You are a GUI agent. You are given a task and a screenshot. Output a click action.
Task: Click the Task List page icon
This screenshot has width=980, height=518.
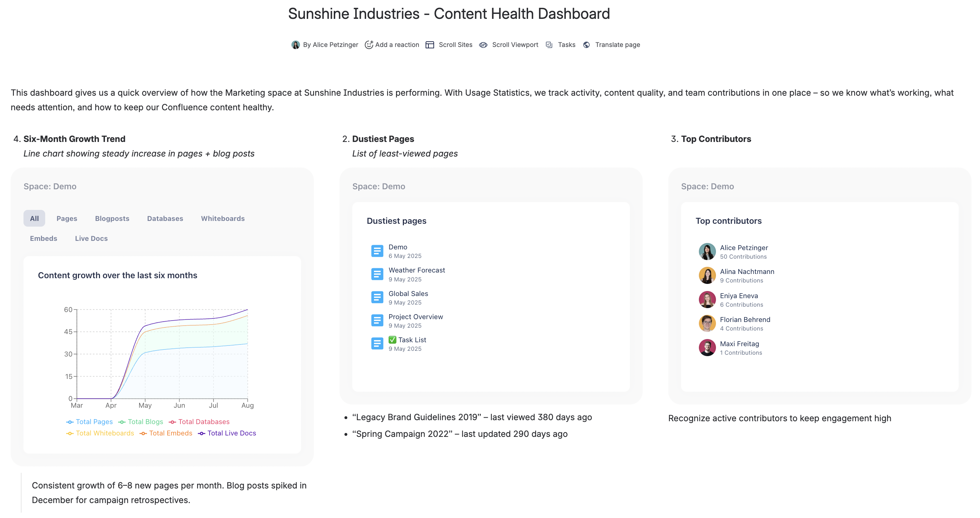coord(377,344)
